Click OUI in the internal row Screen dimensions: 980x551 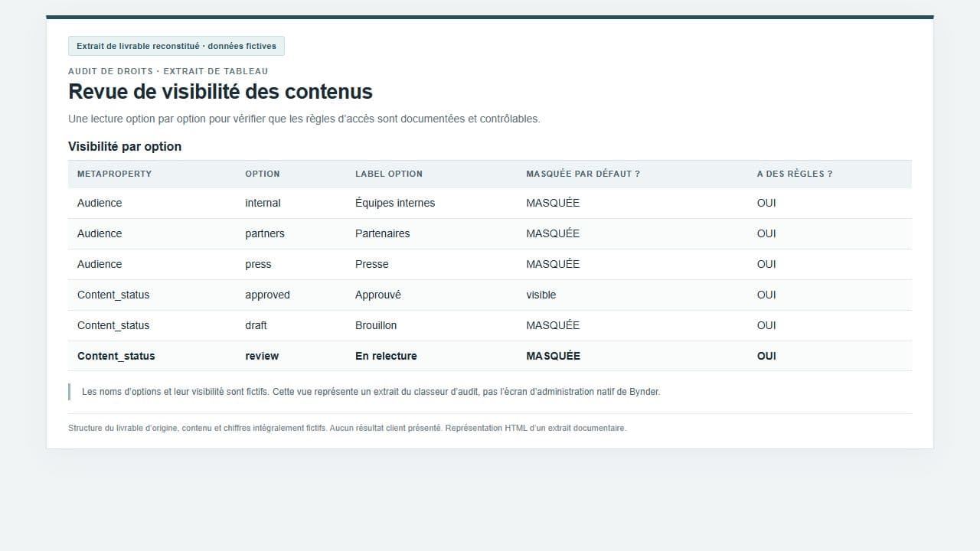(766, 203)
